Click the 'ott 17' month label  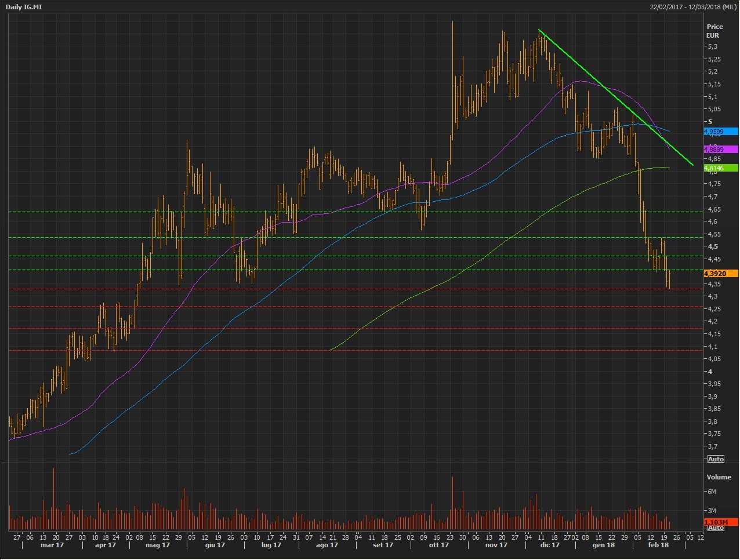click(438, 545)
